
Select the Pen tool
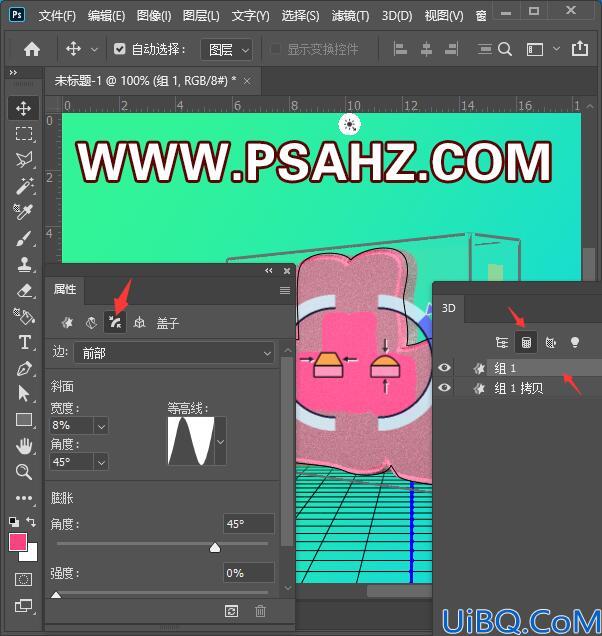click(x=24, y=368)
